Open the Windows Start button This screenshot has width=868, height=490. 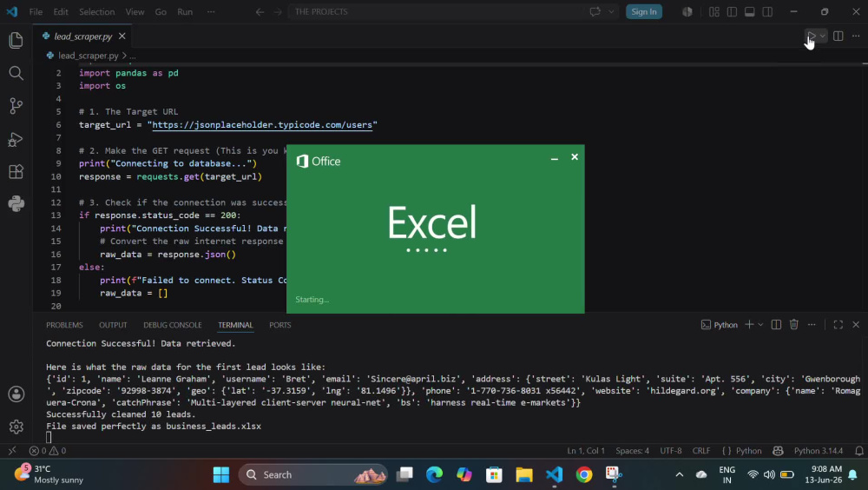pyautogui.click(x=221, y=475)
